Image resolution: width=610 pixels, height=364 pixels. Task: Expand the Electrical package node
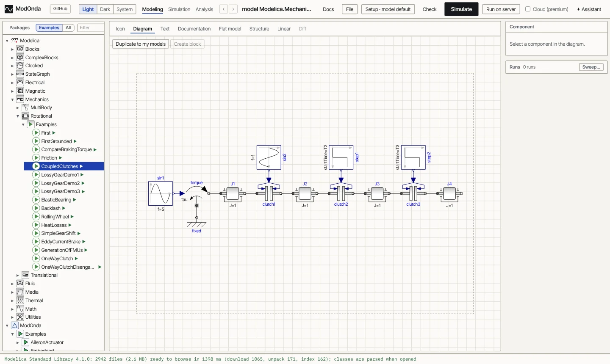point(12,83)
